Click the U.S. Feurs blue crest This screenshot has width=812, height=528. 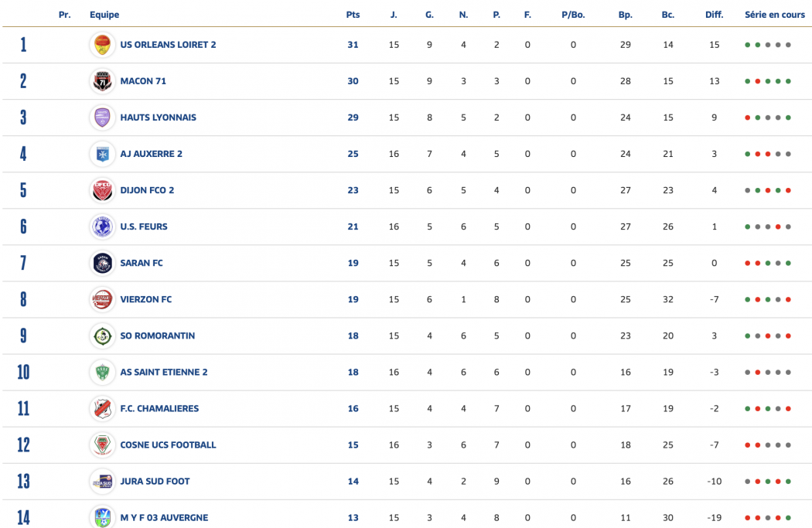[x=102, y=227]
